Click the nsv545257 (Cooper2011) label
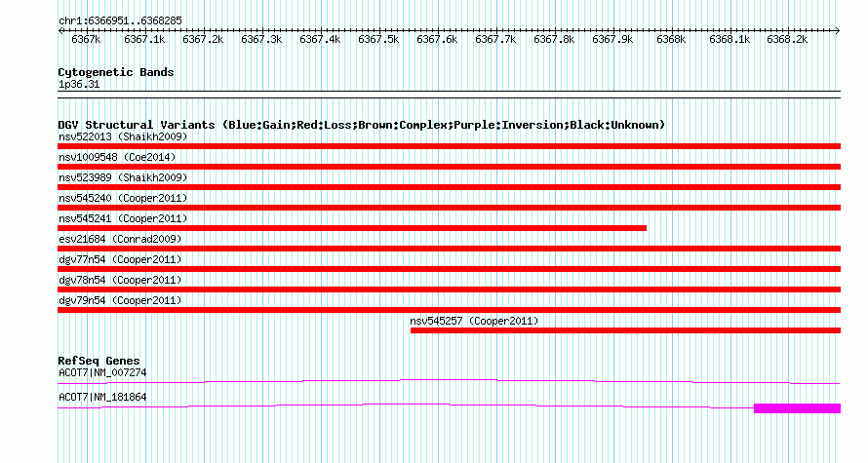 [474, 321]
